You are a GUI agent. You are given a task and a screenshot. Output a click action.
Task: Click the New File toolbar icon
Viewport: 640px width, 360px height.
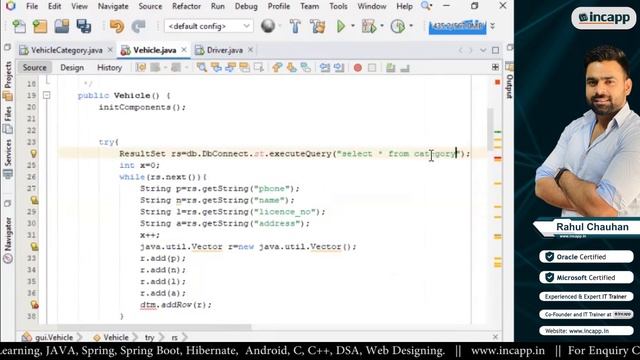coord(19,27)
